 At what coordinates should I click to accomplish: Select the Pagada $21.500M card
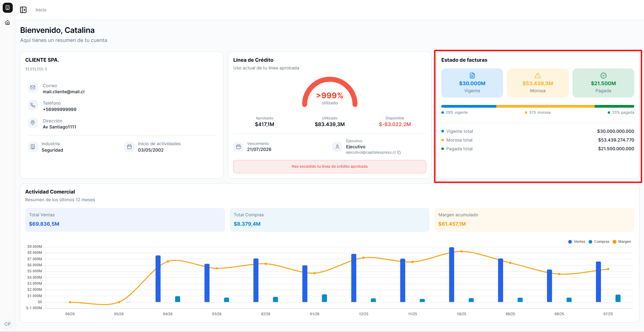pos(603,83)
